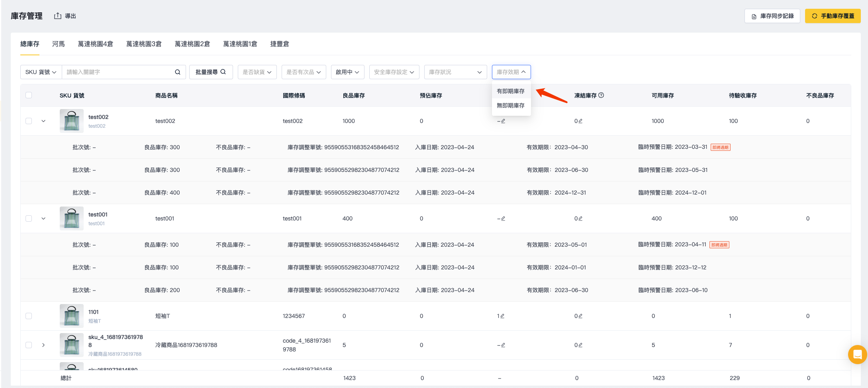Edit safety stock pencil for test001

pyautogui.click(x=503, y=218)
